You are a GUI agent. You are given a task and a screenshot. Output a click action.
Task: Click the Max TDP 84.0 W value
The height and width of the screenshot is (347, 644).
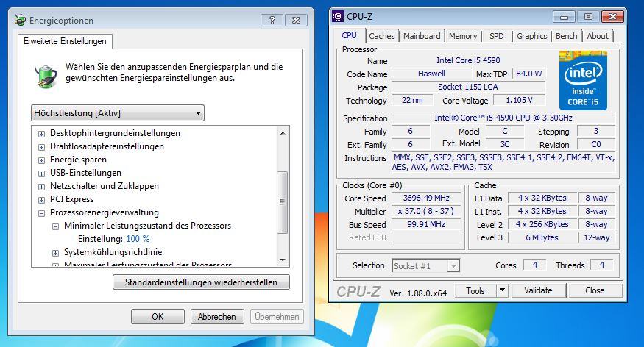[529, 74]
